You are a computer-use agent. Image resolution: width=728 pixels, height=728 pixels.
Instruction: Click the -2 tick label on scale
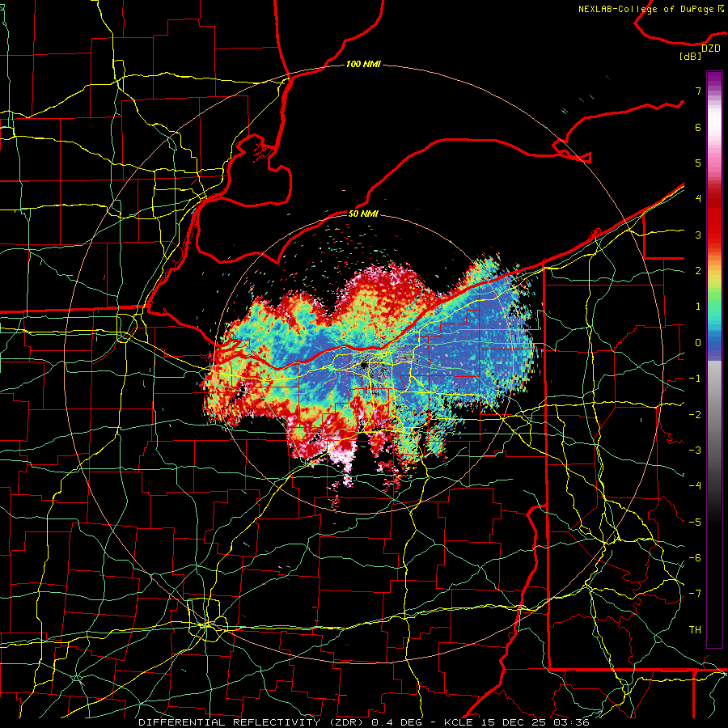(695, 415)
